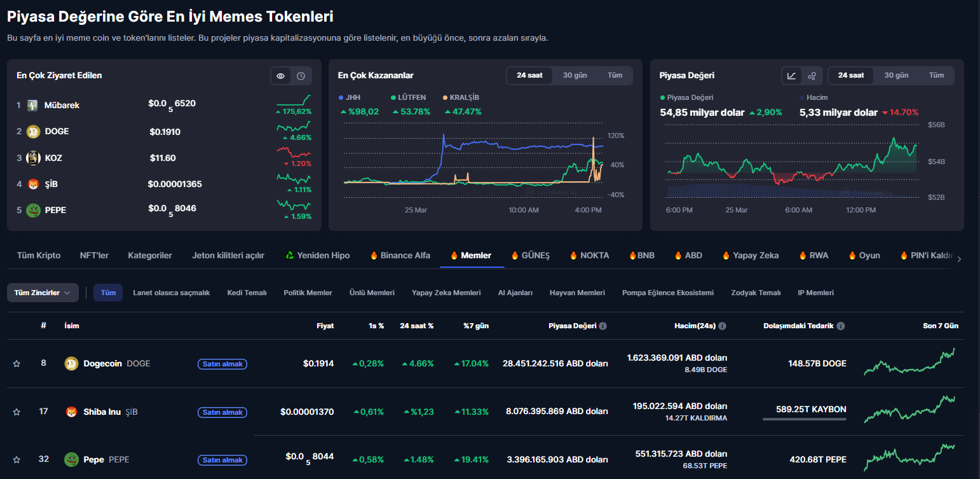This screenshot has width=980, height=479.
Task: Sort by the # rank column
Action: [x=43, y=326]
